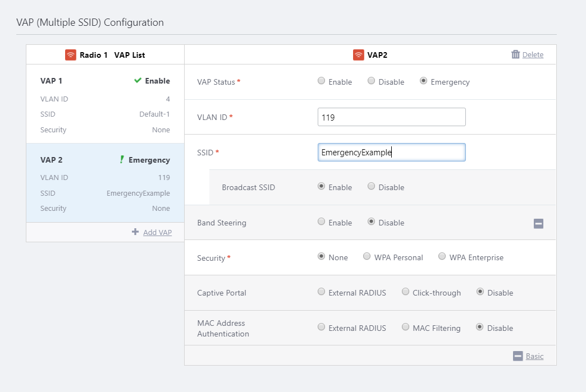
Task: Click the plus icon beside Add VAP
Action: 135,232
